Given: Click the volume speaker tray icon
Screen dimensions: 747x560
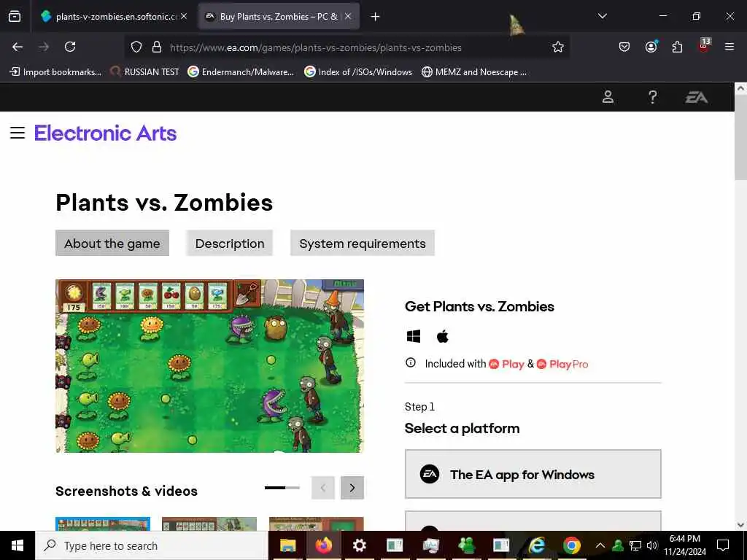Looking at the screenshot, I should point(652,545).
